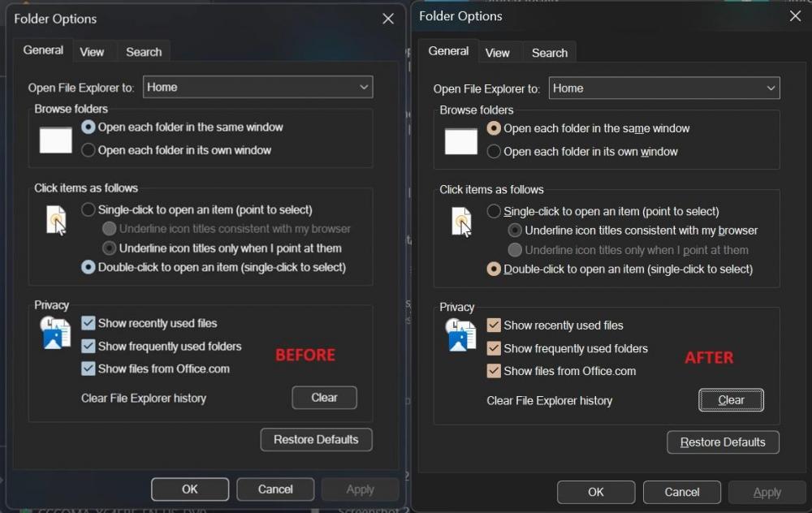The image size is (812, 513).
Task: Click the Privacy section icon in BEFORE dialog
Action: point(56,333)
